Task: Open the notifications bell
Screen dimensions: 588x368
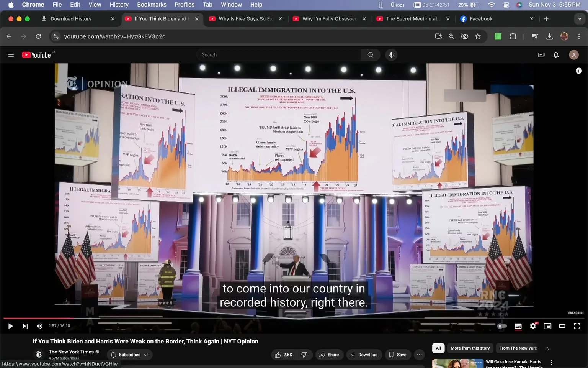Action: point(555,54)
